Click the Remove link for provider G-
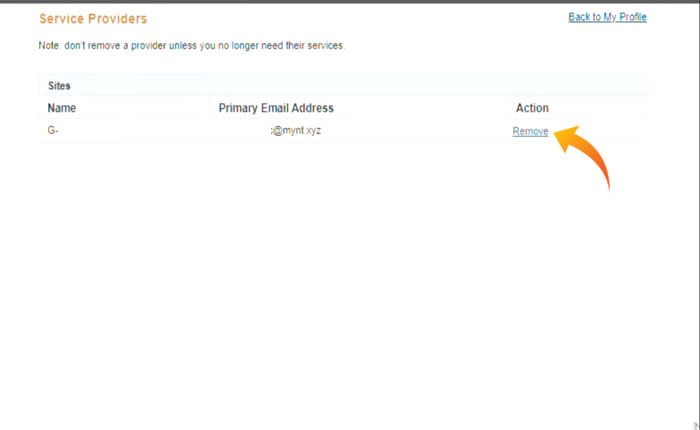This screenshot has width=700, height=430. tap(530, 131)
